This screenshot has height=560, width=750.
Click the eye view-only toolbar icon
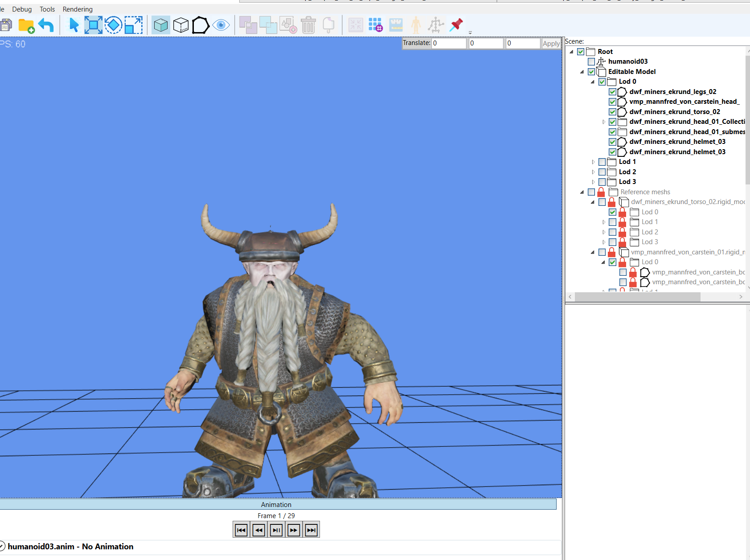click(x=221, y=25)
